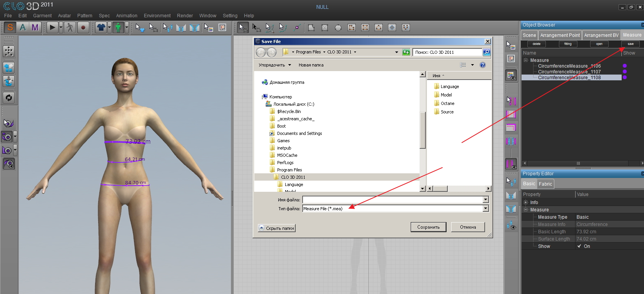The width and height of the screenshot is (644, 294).
Task: Click the search field Поиск: CLO 3D 2011
Action: click(x=447, y=52)
